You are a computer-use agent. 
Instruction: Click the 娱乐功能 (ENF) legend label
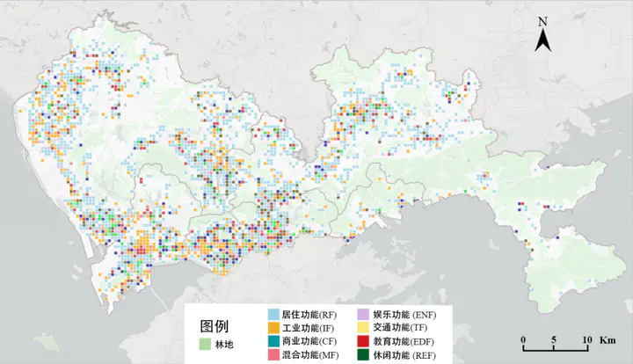tap(404, 315)
